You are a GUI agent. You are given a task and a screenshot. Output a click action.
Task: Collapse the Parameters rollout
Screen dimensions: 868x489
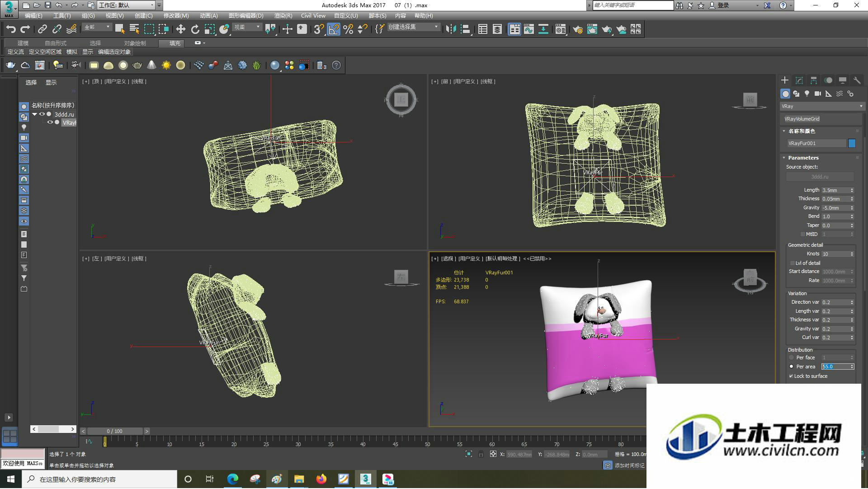[784, 158]
